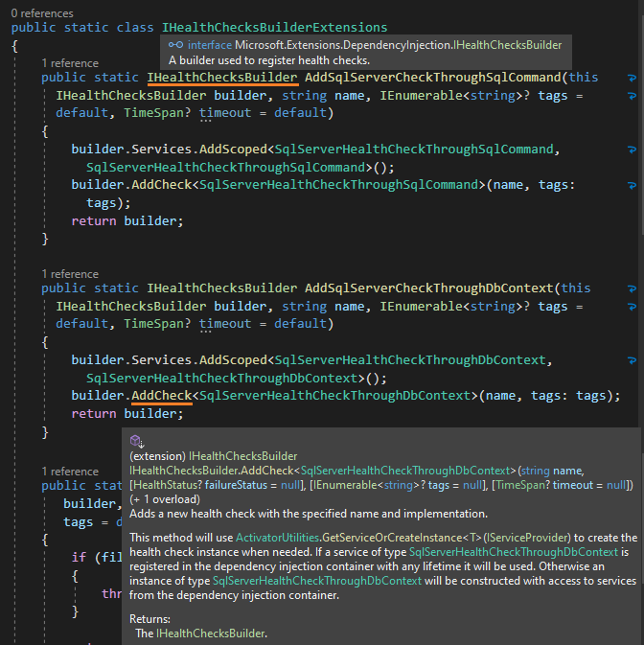The width and height of the screenshot is (644, 645).
Task: Click the 'if' keyword in the third method
Action: [x=79, y=558]
